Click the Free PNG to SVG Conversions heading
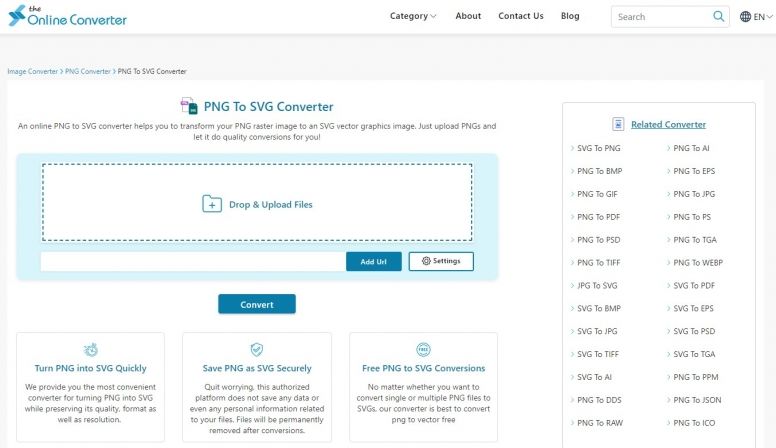 (424, 368)
